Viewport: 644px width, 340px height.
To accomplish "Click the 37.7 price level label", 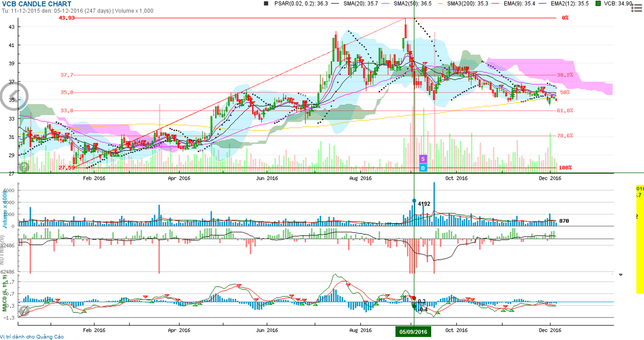I will [x=67, y=75].
